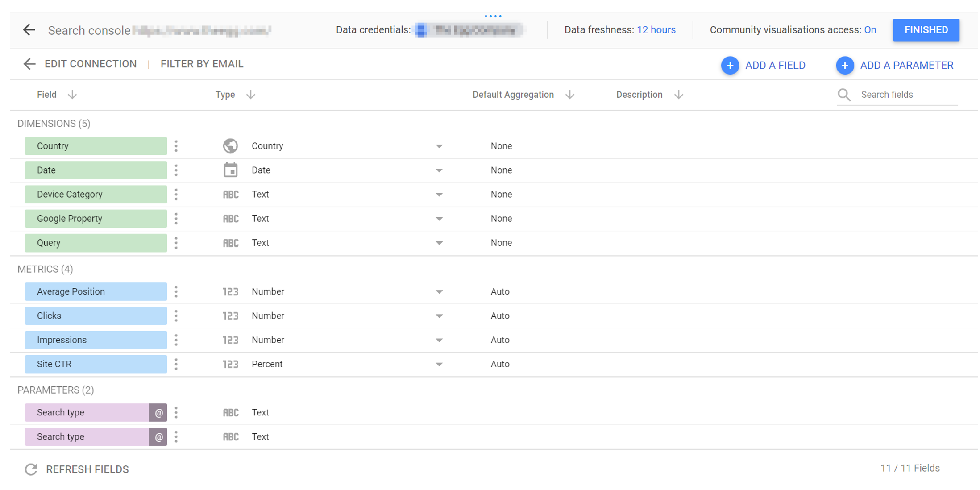Open the type dropdown for Clicks
The width and height of the screenshot is (980, 490).
(x=439, y=316)
